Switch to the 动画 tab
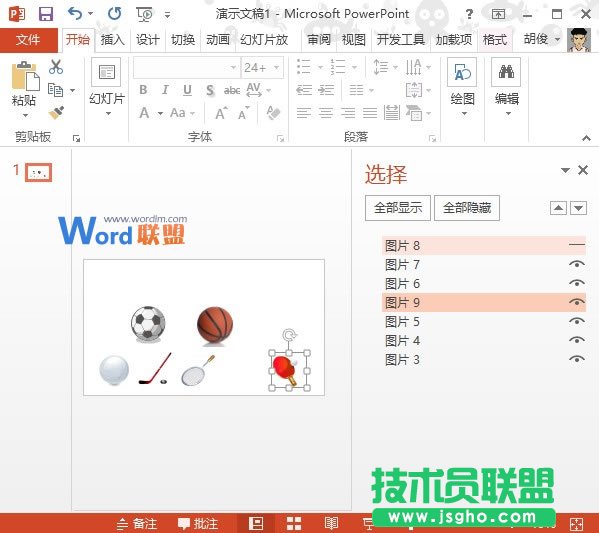 [218, 40]
